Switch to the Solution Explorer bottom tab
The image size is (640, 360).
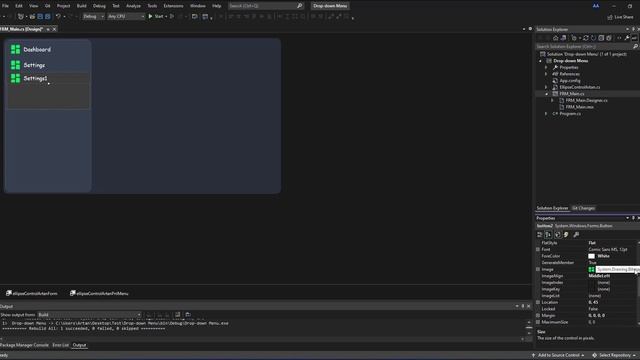(x=552, y=208)
